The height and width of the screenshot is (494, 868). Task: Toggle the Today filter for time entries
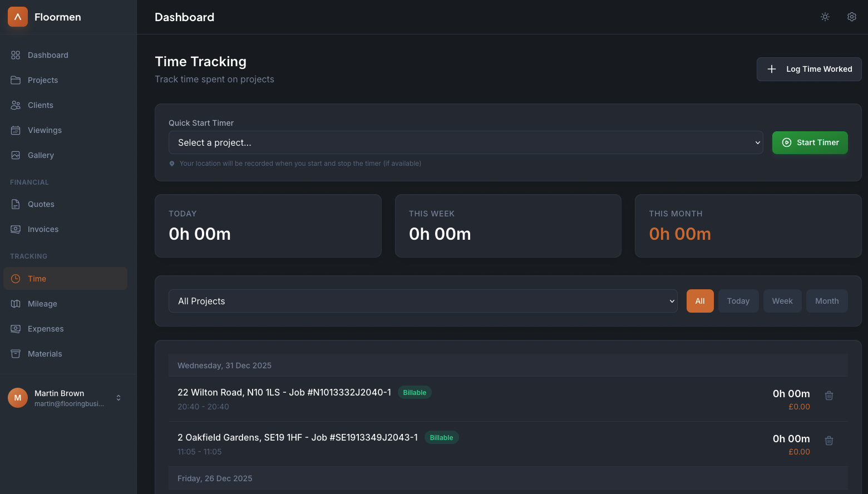738,300
